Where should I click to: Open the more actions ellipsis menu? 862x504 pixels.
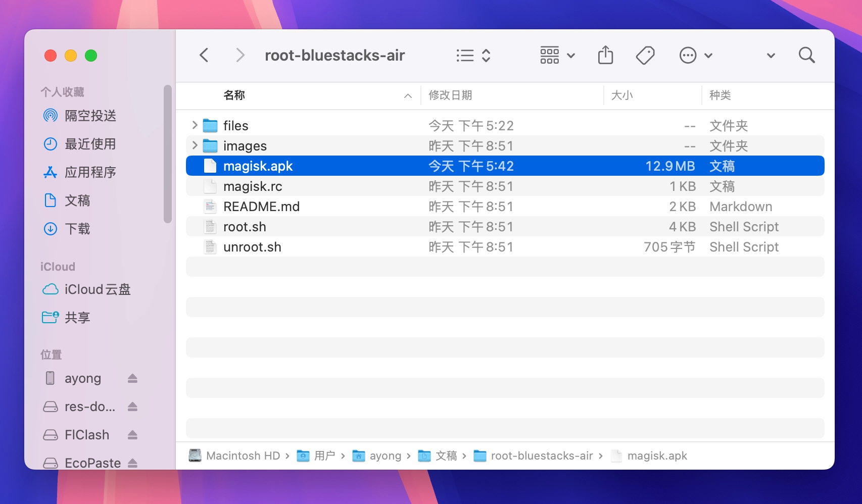[696, 55]
